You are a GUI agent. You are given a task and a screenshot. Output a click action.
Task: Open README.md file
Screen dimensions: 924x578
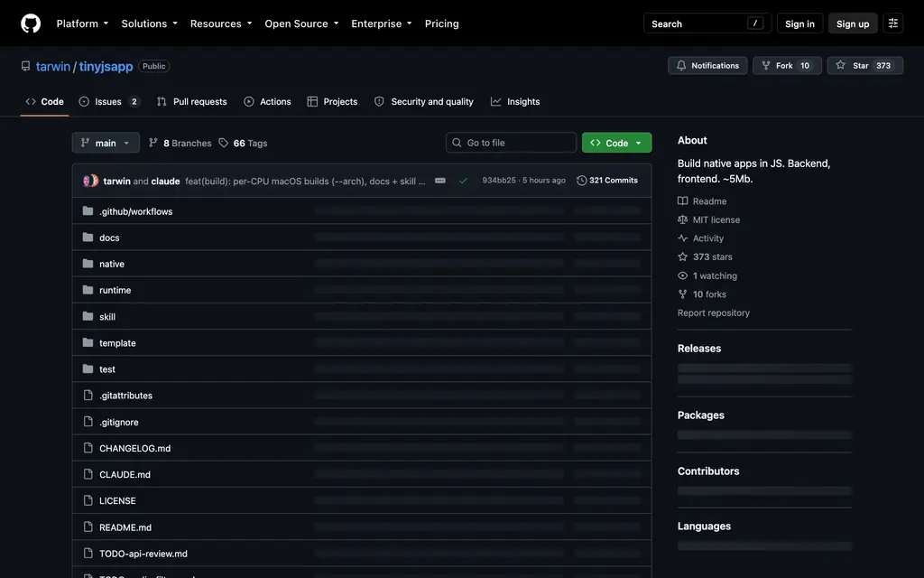coord(125,527)
